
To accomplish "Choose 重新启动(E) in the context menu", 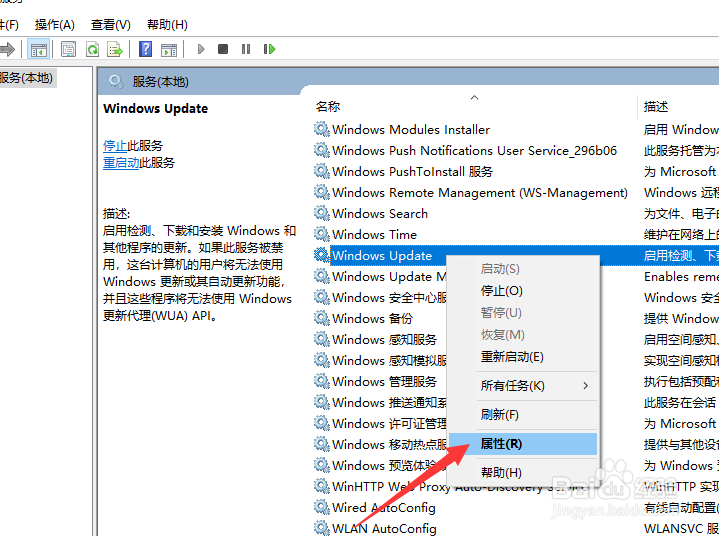I will coord(523,357).
